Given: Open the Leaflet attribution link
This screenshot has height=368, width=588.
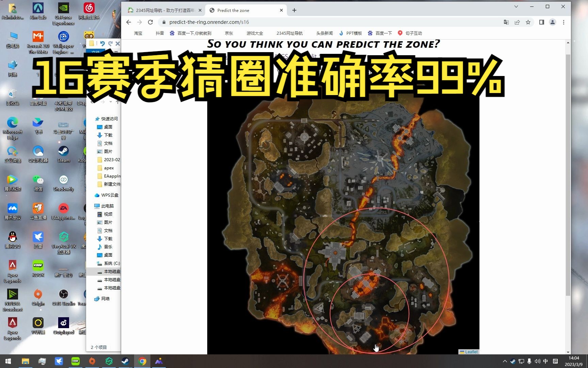Looking at the screenshot, I should 471,352.
